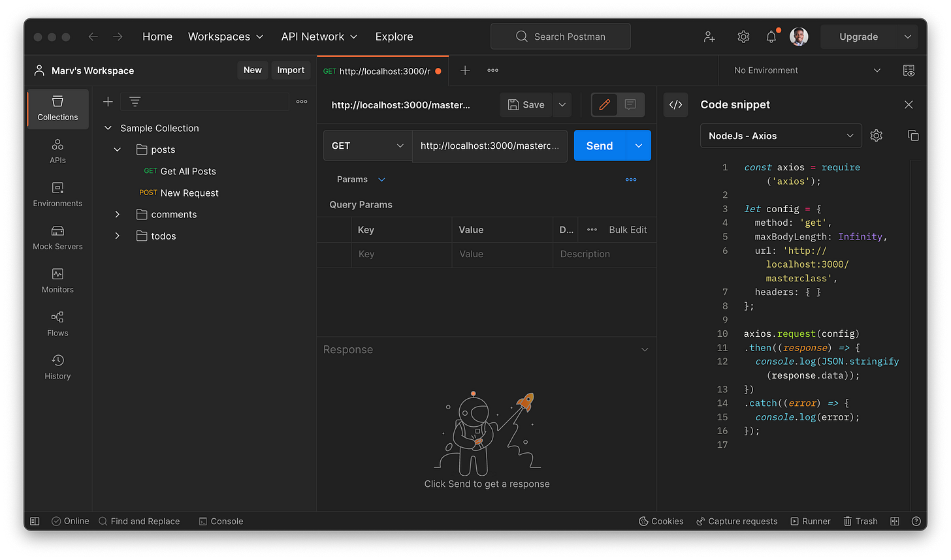
Task: Open settings gear in top header
Action: (x=743, y=37)
